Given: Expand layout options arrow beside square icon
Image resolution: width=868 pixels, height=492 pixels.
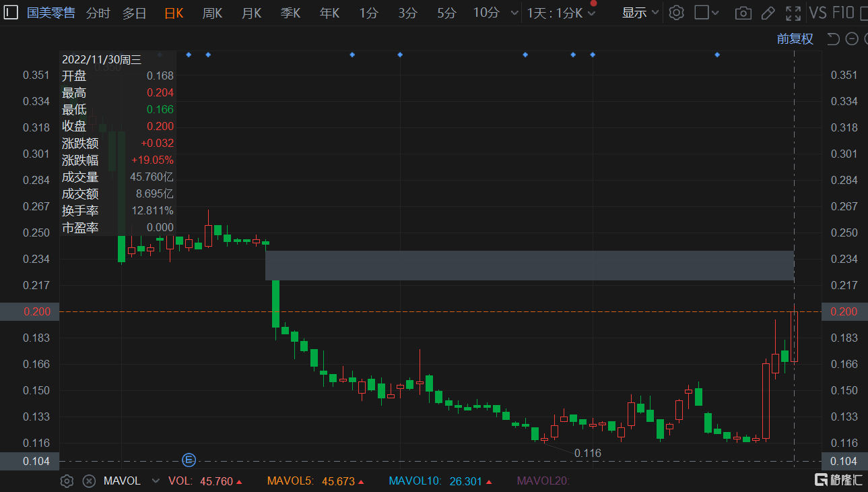Looking at the screenshot, I should point(715,13).
